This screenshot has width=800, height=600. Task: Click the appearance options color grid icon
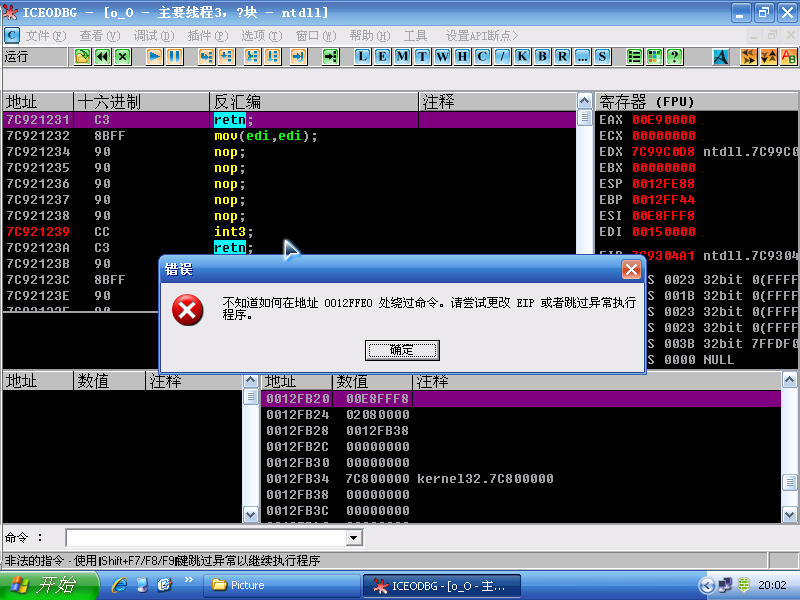[x=654, y=57]
